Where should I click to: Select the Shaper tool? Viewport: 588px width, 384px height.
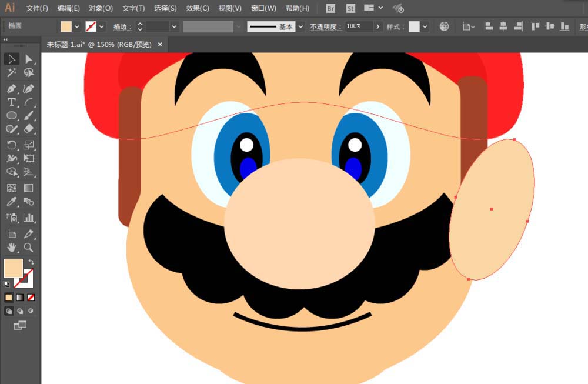point(12,129)
